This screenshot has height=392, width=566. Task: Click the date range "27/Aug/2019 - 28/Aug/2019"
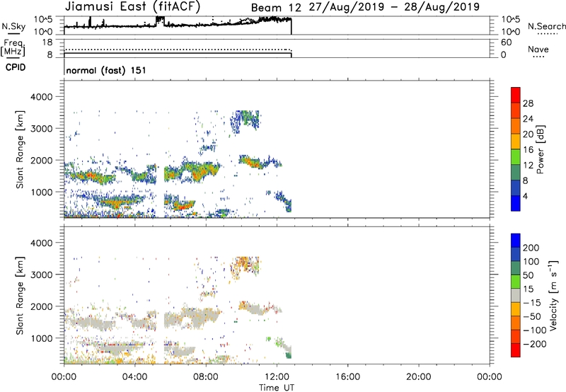pos(394,7)
